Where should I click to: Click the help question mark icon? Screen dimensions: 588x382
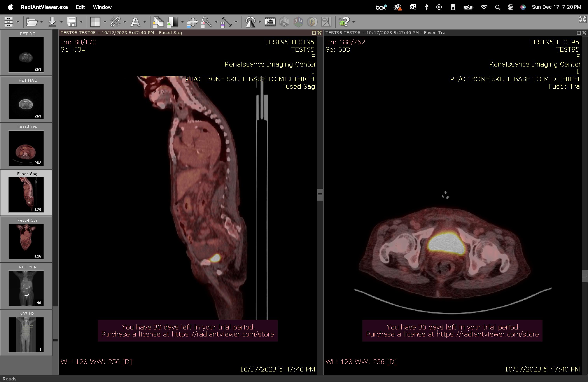click(344, 22)
